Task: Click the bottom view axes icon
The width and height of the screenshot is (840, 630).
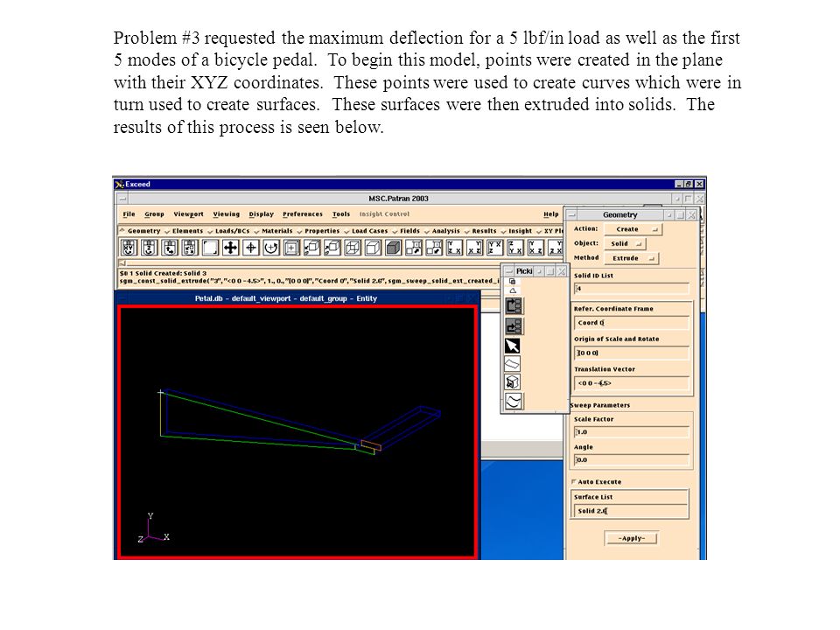Action: pos(515,248)
